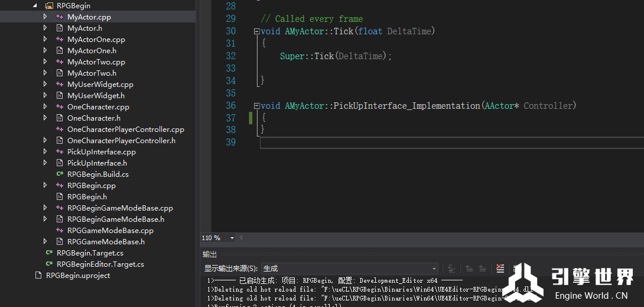Select OneCharacterPlayerController.h in the tree
Image resolution: width=644 pixels, height=307 pixels.
click(x=122, y=141)
